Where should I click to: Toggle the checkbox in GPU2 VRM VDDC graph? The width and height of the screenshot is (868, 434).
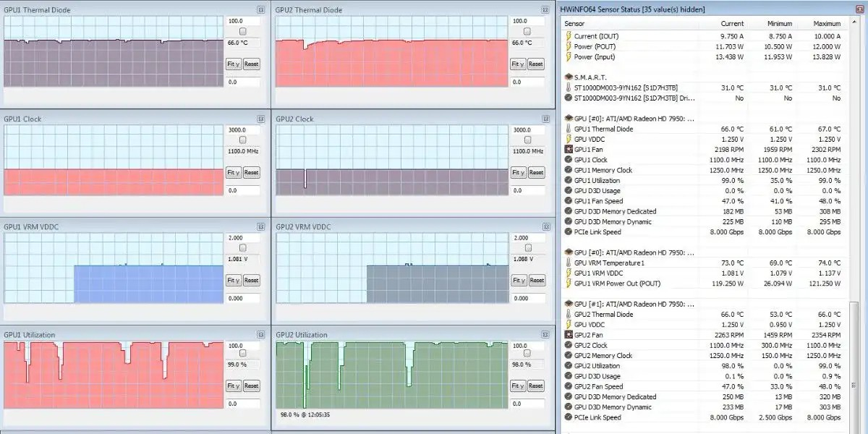[527, 248]
